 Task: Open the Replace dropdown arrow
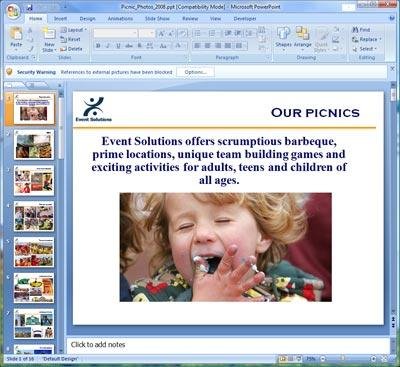(x=380, y=39)
